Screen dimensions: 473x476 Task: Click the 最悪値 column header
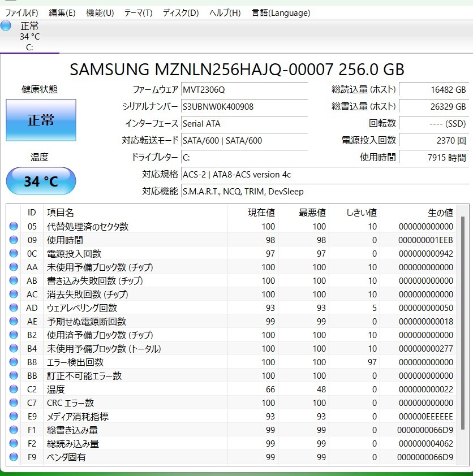tap(303, 213)
